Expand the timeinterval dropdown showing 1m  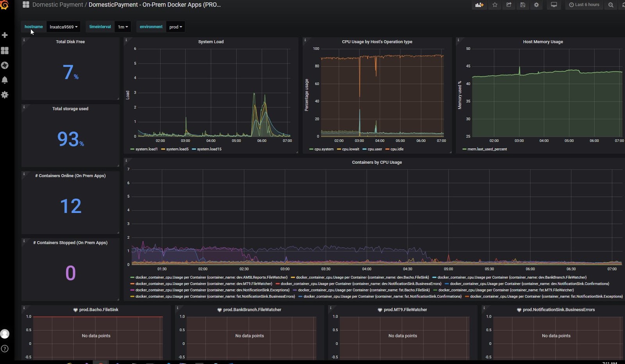click(x=122, y=27)
